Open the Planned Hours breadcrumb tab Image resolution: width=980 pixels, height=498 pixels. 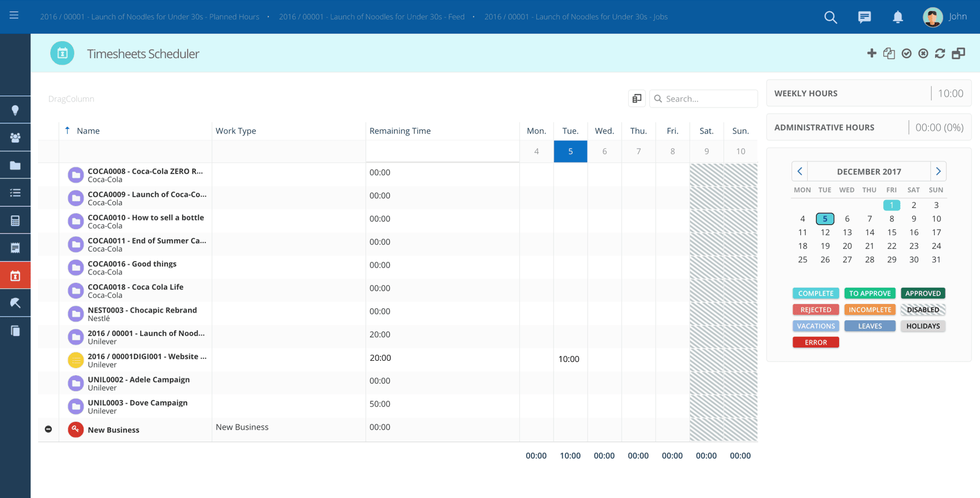tap(149, 17)
